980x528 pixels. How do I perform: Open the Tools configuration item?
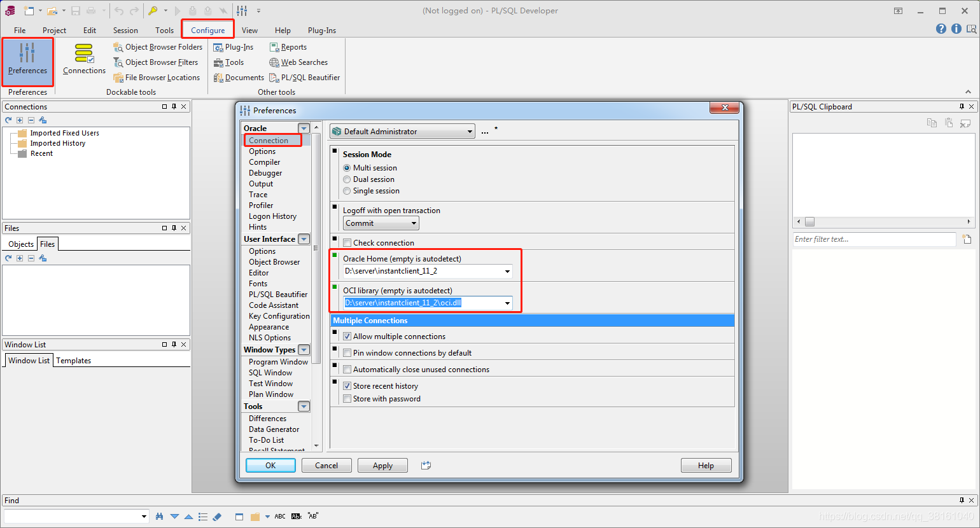point(229,62)
